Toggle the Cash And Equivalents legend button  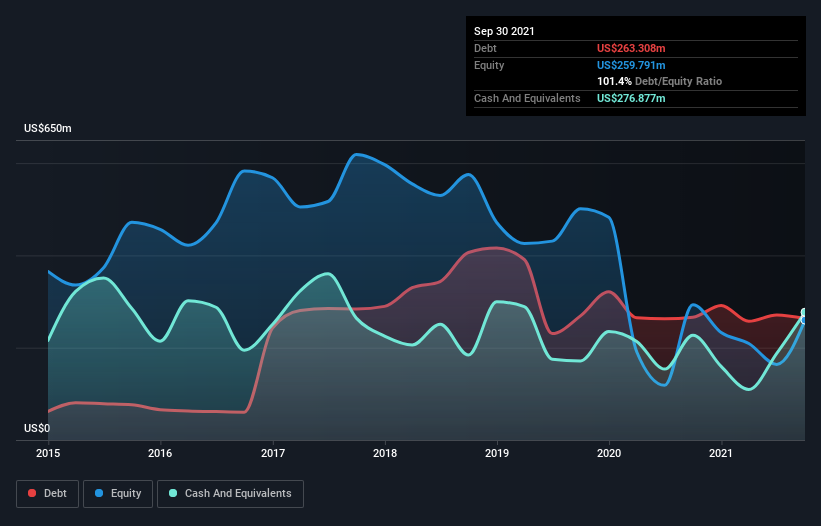coord(230,494)
